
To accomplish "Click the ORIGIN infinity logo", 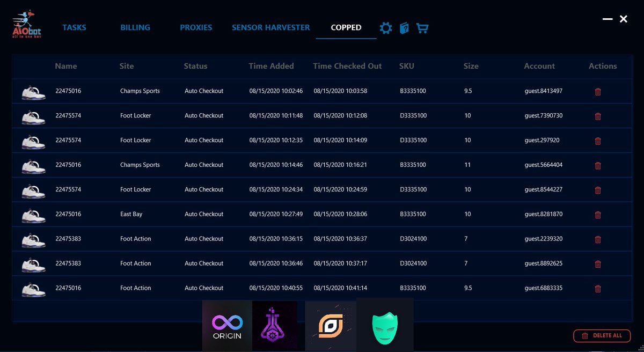I will [227, 326].
